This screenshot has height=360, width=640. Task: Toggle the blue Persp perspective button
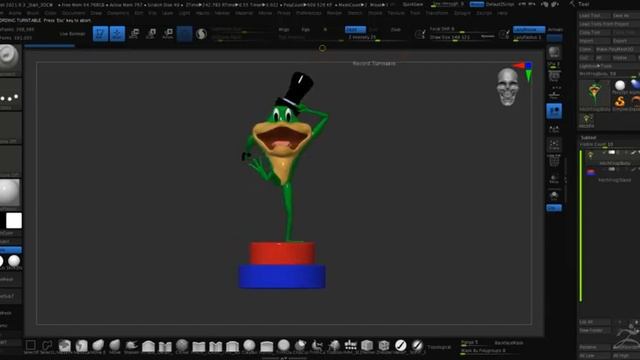554,111
